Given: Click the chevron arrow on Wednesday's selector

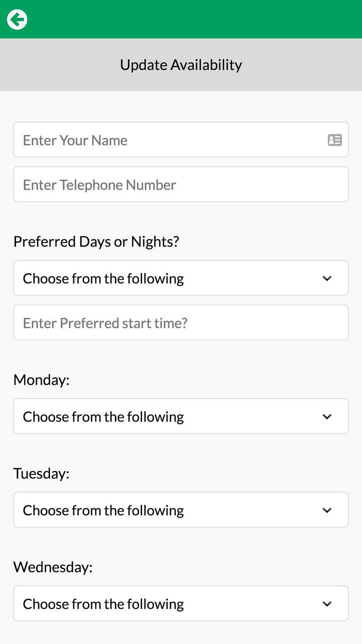Looking at the screenshot, I should pyautogui.click(x=327, y=604).
